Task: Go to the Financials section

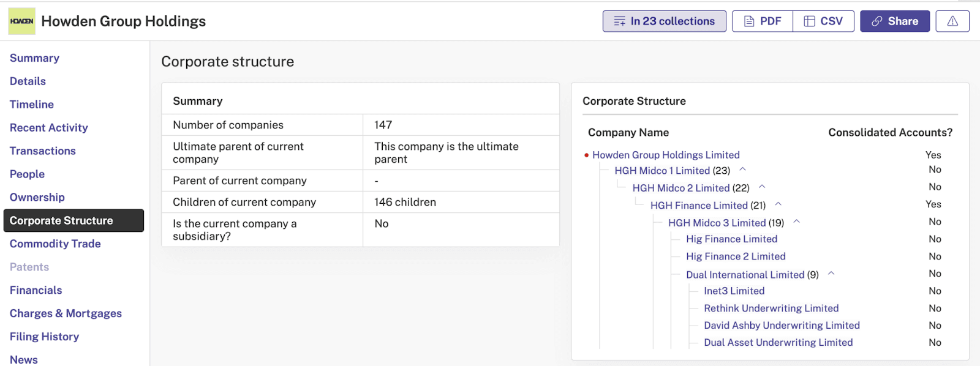Action: [x=36, y=290]
